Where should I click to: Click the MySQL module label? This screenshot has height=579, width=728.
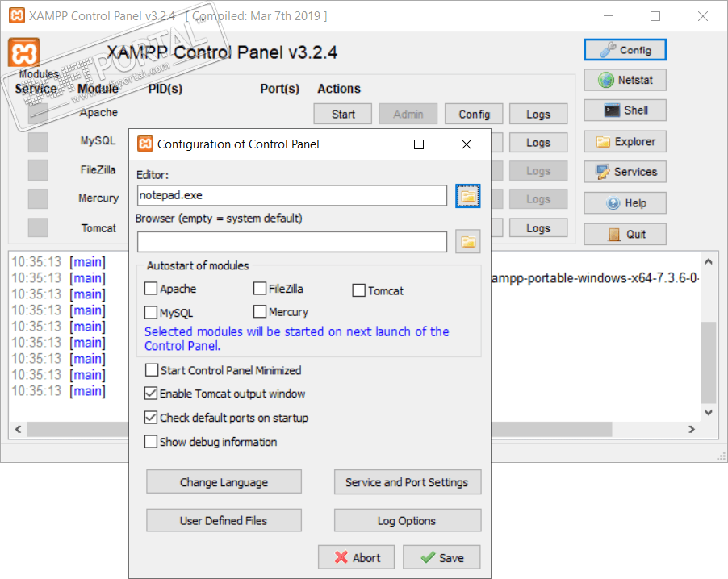click(98, 141)
